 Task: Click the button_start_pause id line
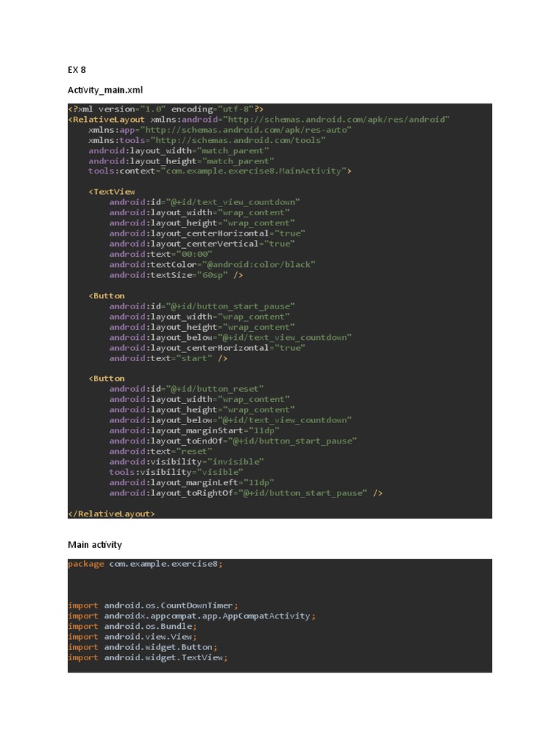coord(202,306)
